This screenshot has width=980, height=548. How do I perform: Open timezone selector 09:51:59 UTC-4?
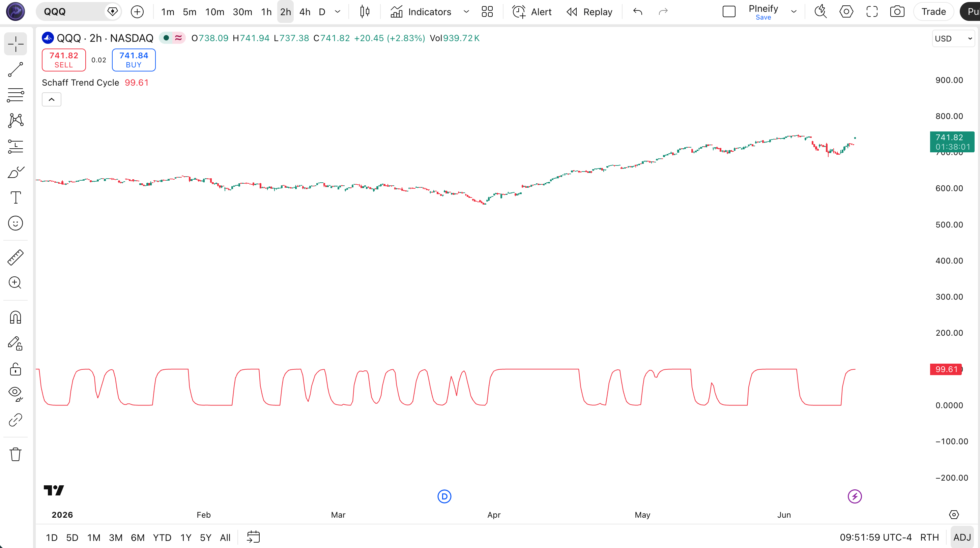pos(875,537)
